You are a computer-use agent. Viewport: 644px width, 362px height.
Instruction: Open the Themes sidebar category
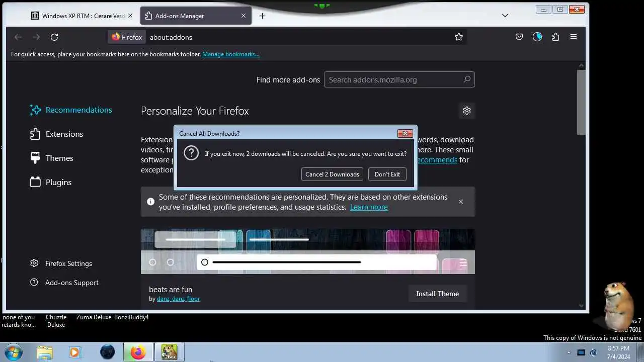52,158
